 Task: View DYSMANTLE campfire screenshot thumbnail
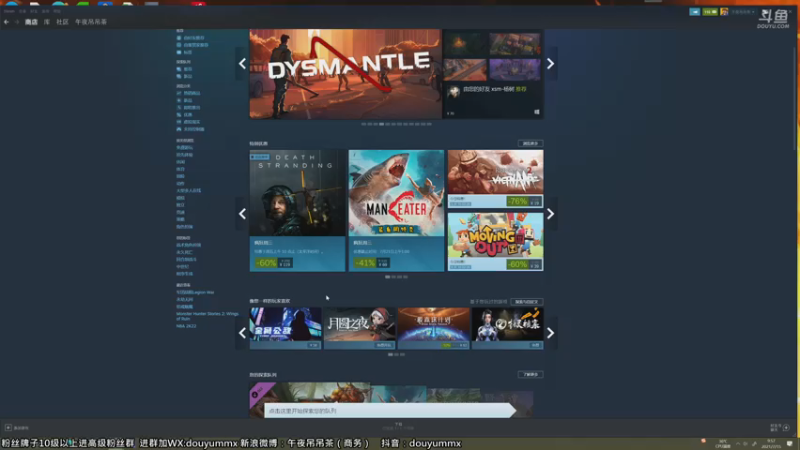[x=465, y=45]
